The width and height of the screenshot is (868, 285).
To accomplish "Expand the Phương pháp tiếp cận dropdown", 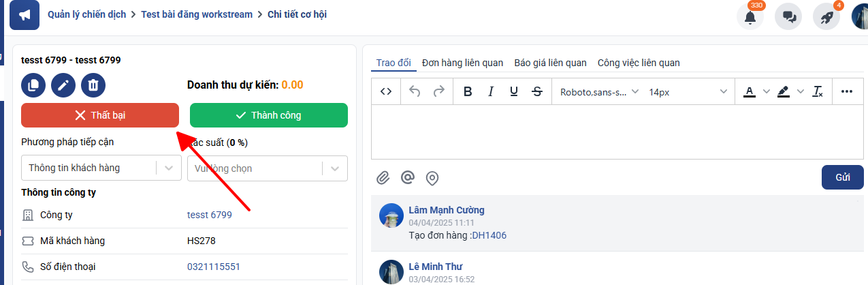I will 169,168.
